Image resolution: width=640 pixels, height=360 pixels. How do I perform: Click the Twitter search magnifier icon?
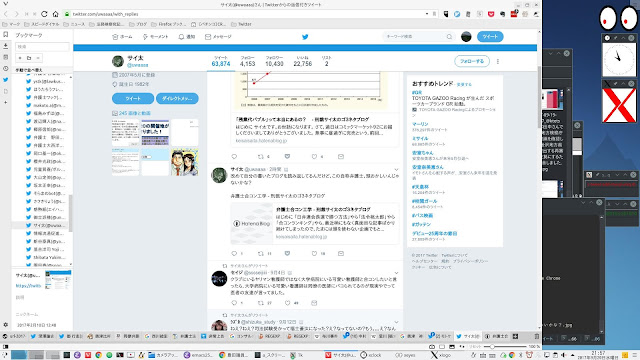449,37
